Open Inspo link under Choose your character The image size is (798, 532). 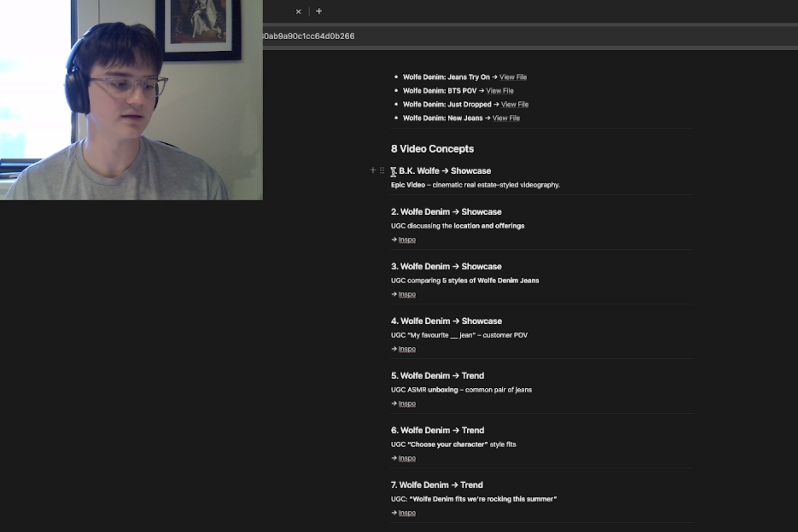(407, 458)
